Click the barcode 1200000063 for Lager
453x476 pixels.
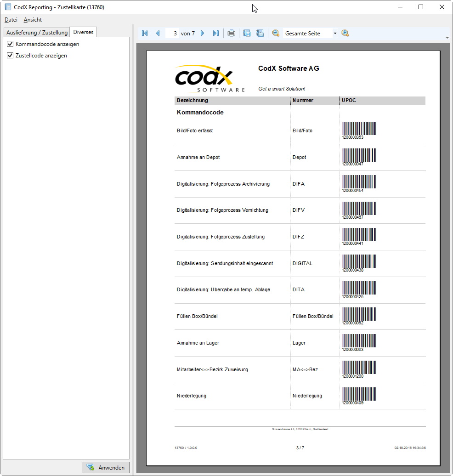coord(358,343)
